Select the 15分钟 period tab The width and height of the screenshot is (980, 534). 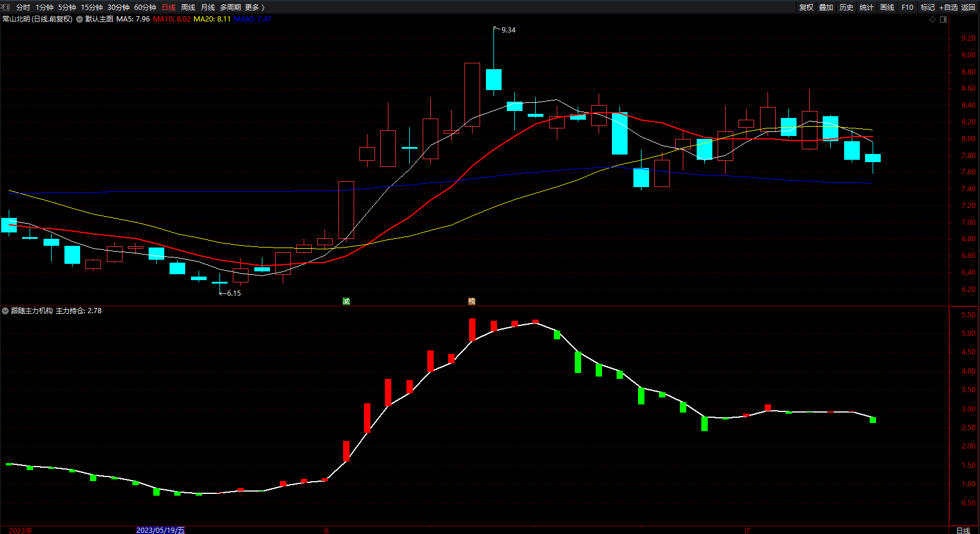click(92, 8)
